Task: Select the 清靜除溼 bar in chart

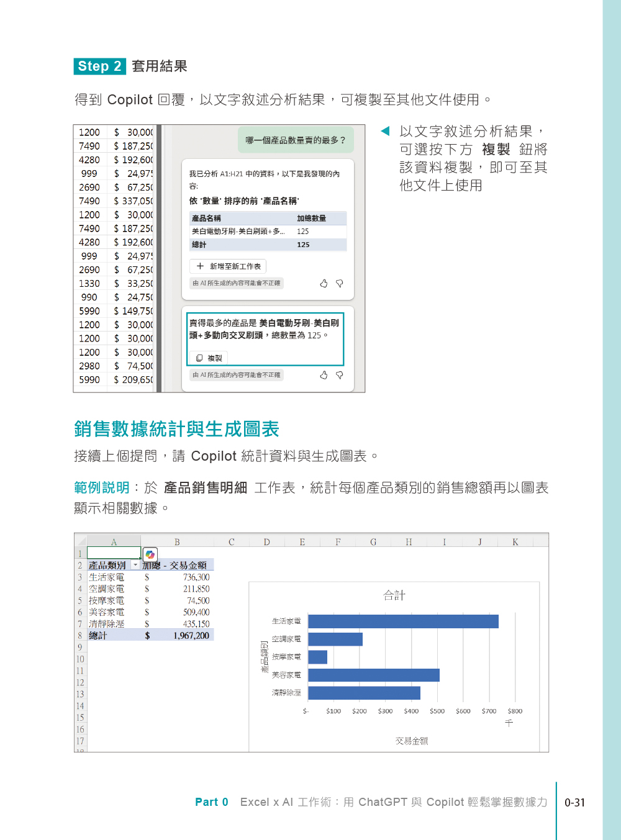Action: click(x=364, y=693)
